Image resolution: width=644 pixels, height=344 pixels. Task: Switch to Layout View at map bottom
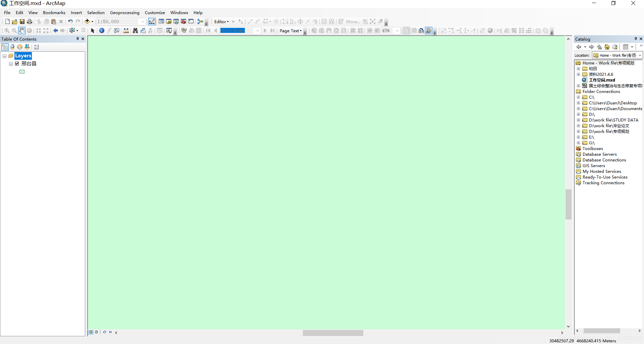(97, 332)
